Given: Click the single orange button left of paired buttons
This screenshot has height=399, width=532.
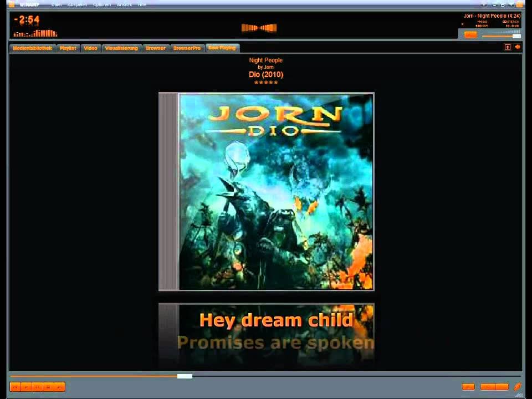Looking at the screenshot, I should [x=469, y=387].
